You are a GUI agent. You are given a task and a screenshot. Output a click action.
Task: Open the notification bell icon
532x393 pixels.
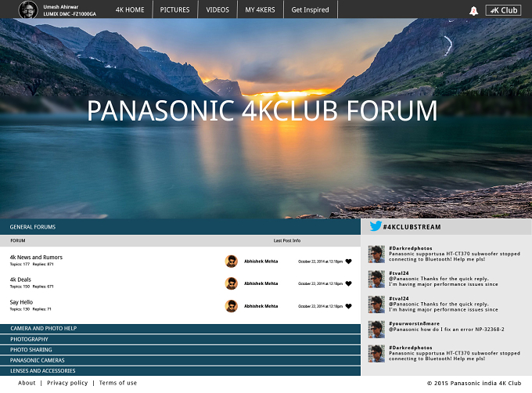click(x=473, y=11)
